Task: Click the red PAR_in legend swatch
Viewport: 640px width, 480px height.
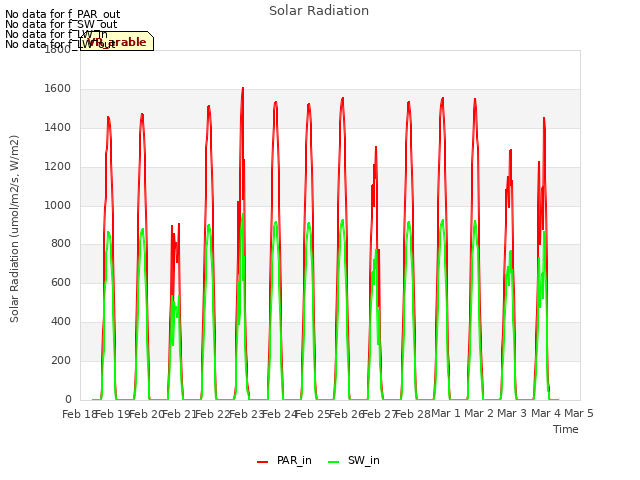Action: point(262,462)
